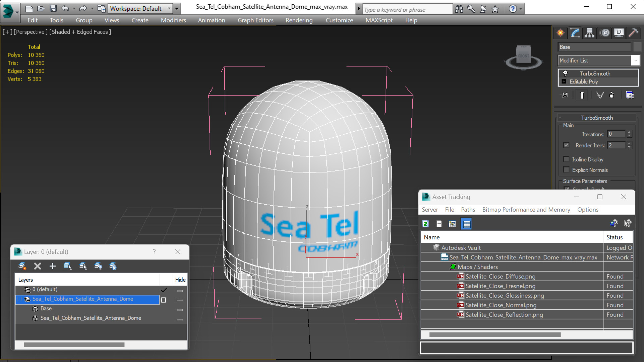Enable Explicit Normals checkbox
Image resolution: width=644 pixels, height=362 pixels.
[x=567, y=170]
